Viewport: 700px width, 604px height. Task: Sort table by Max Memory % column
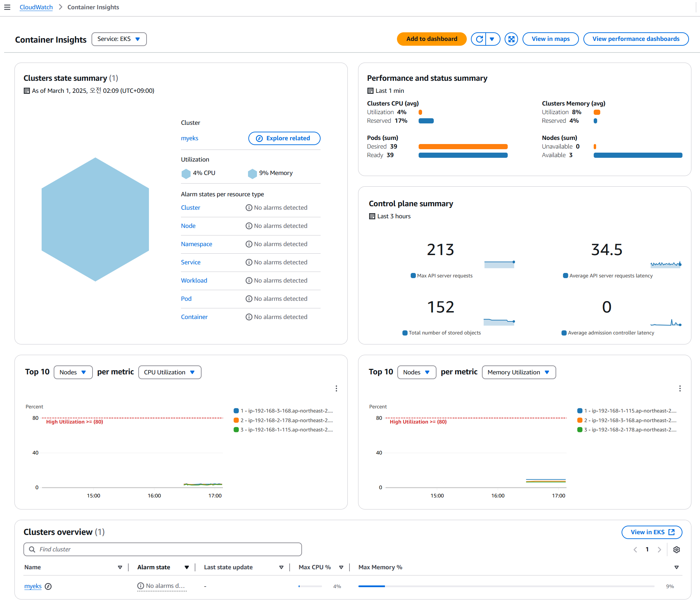(677, 567)
